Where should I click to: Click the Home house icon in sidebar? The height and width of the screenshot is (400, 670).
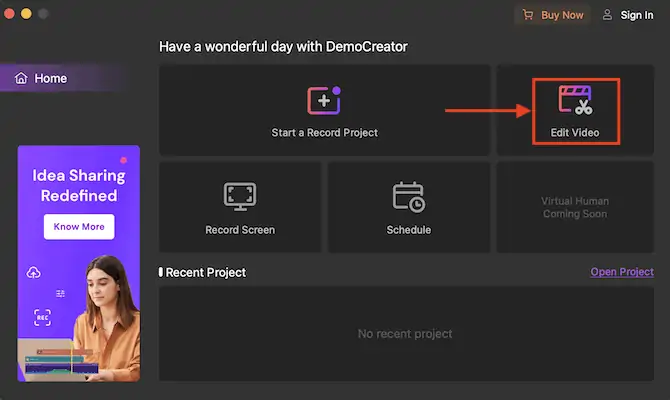tap(21, 78)
